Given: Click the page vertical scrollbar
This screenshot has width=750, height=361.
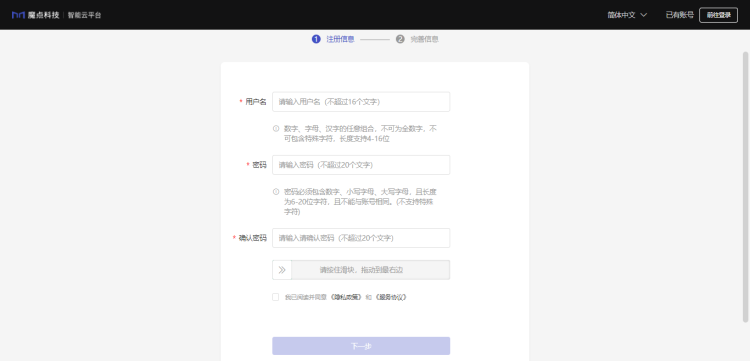Looking at the screenshot, I should pos(745,186).
